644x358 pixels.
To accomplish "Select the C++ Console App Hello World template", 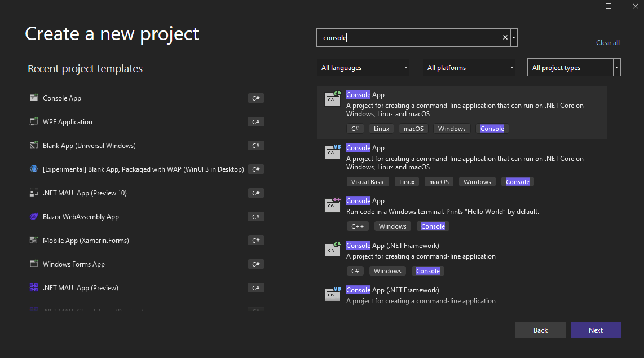I will [x=462, y=214].
